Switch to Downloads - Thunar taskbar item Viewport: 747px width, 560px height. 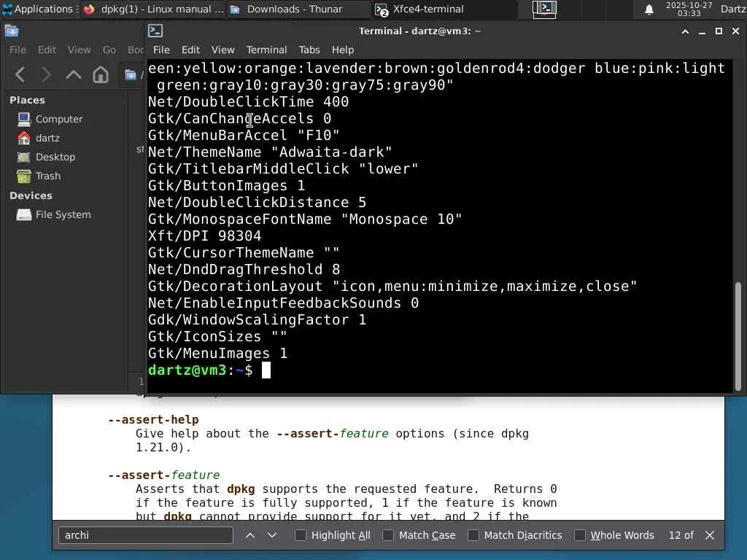point(298,9)
